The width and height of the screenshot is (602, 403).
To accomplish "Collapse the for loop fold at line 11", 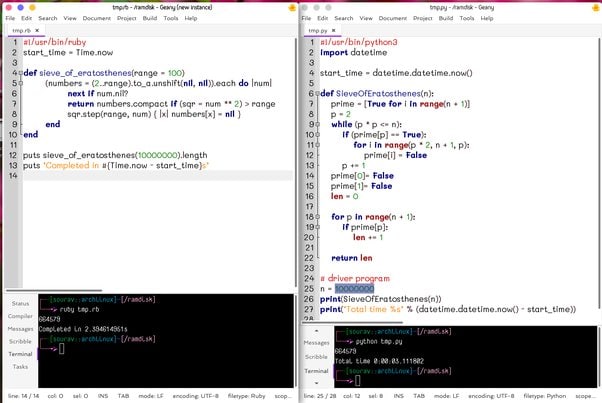I will pos(317,145).
